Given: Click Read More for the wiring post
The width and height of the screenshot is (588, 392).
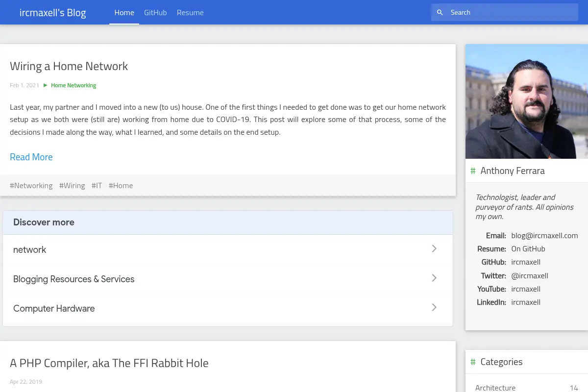Looking at the screenshot, I should coord(31,157).
